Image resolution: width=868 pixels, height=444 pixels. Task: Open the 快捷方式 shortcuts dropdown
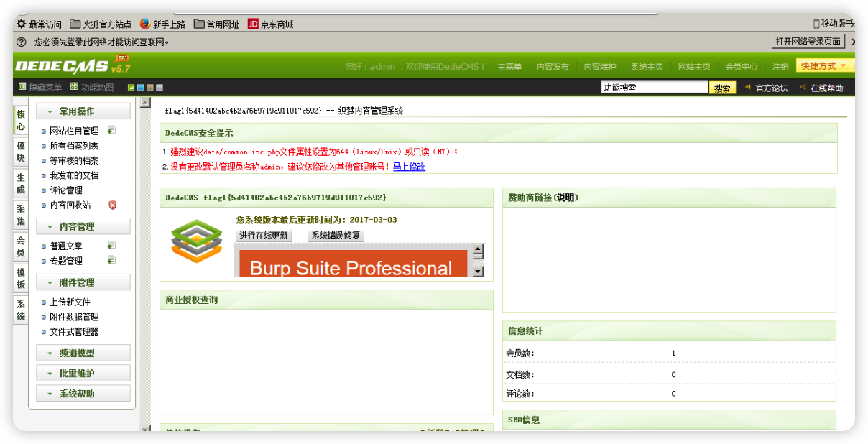point(823,66)
